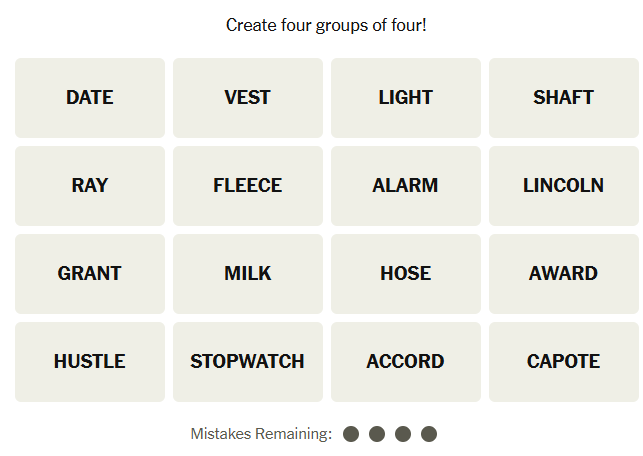Image resolution: width=643 pixels, height=456 pixels.
Task: Choose the RAY word tile
Action: [90, 186]
